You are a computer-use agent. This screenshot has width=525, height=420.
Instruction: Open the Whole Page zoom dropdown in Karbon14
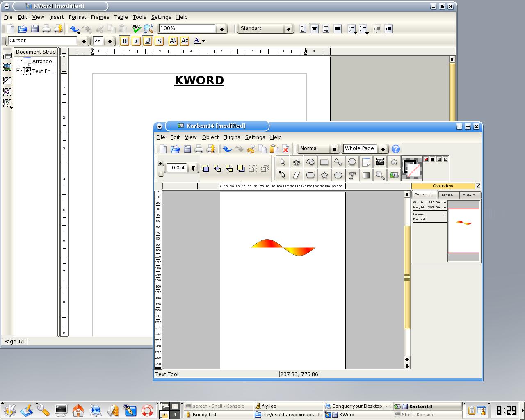pos(383,148)
